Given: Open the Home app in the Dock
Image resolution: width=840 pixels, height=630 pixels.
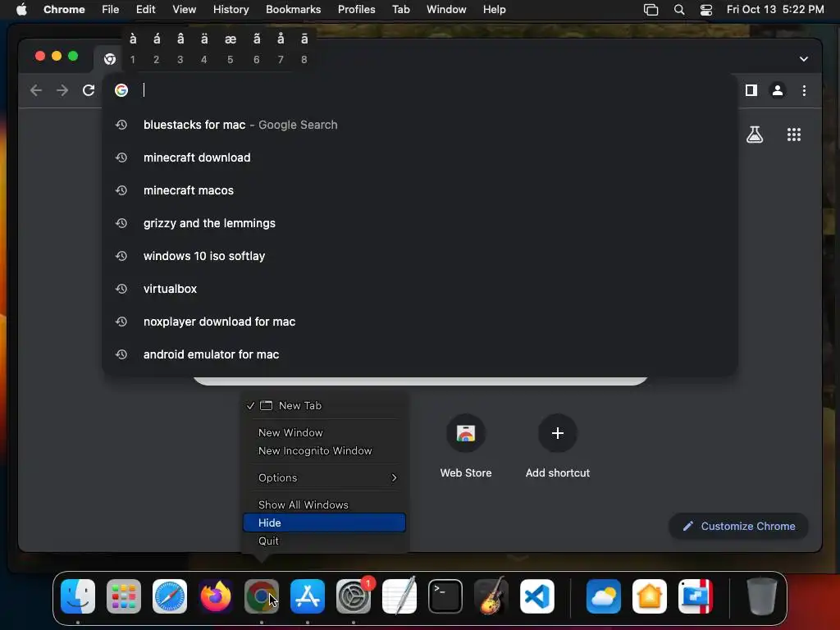Looking at the screenshot, I should point(650,596).
